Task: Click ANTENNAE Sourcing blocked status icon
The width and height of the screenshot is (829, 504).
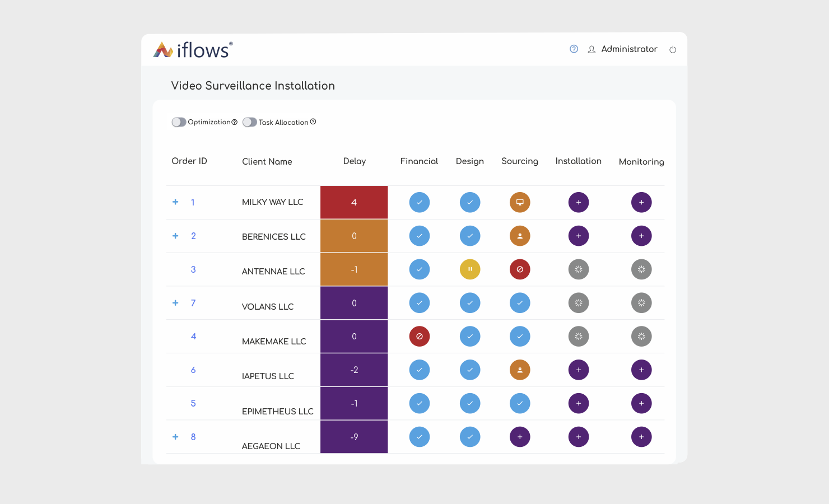Action: [x=520, y=269]
